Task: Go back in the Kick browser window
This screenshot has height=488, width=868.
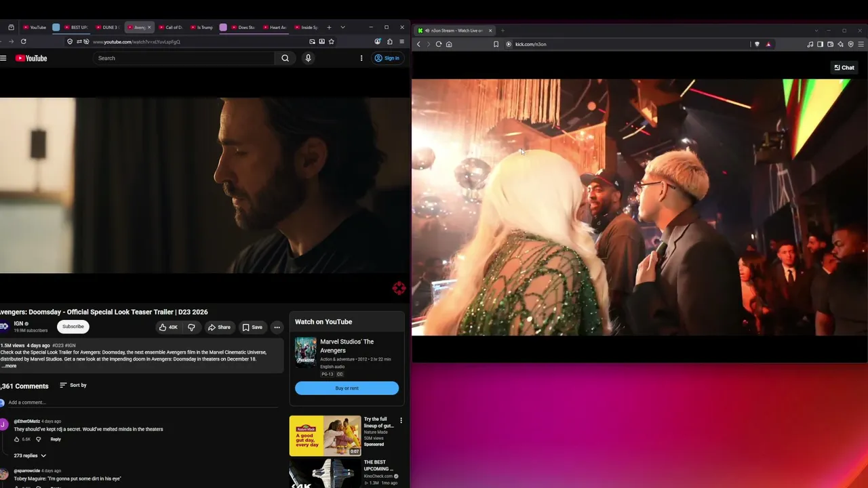Action: tap(418, 44)
